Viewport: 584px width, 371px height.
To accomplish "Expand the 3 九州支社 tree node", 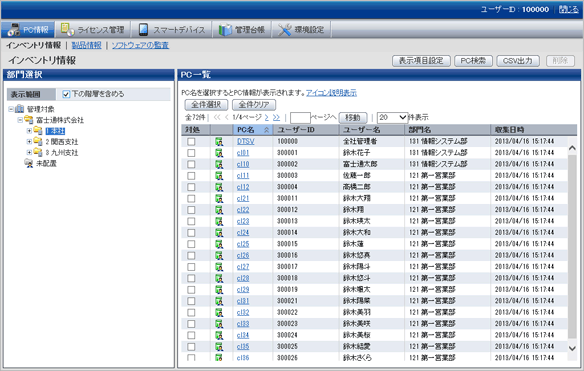I will pos(29,152).
